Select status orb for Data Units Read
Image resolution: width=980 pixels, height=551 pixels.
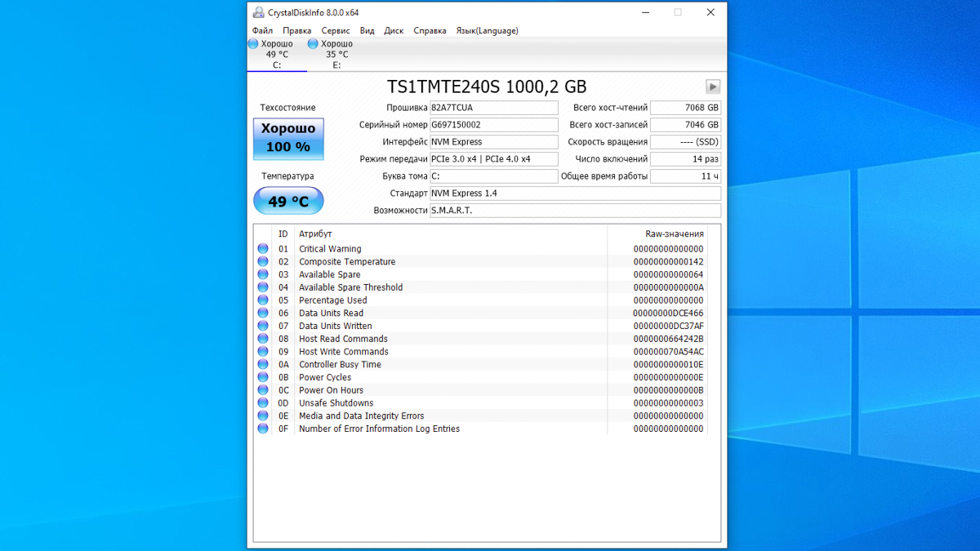click(263, 313)
